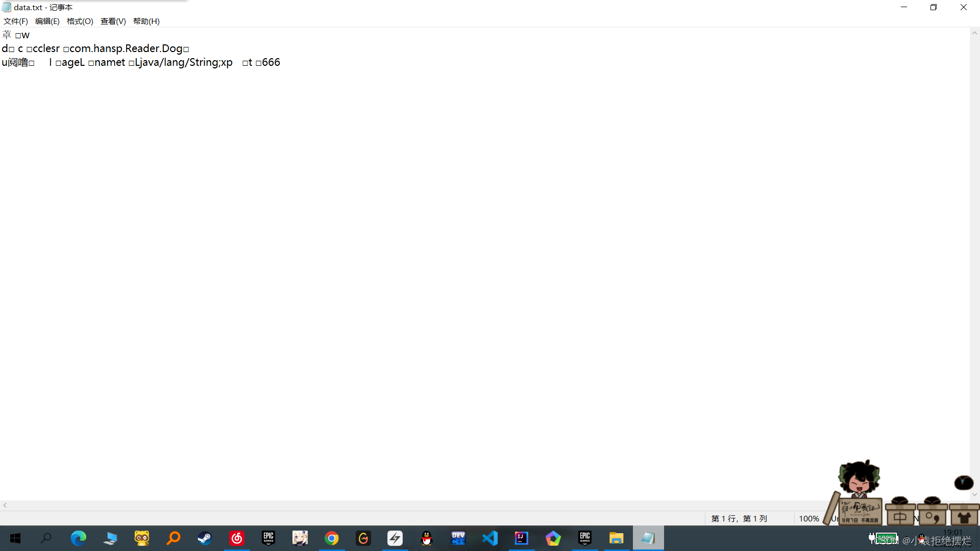Image resolution: width=980 pixels, height=551 pixels.
Task: Launch Microsoft Edge from taskbar
Action: [x=78, y=538]
